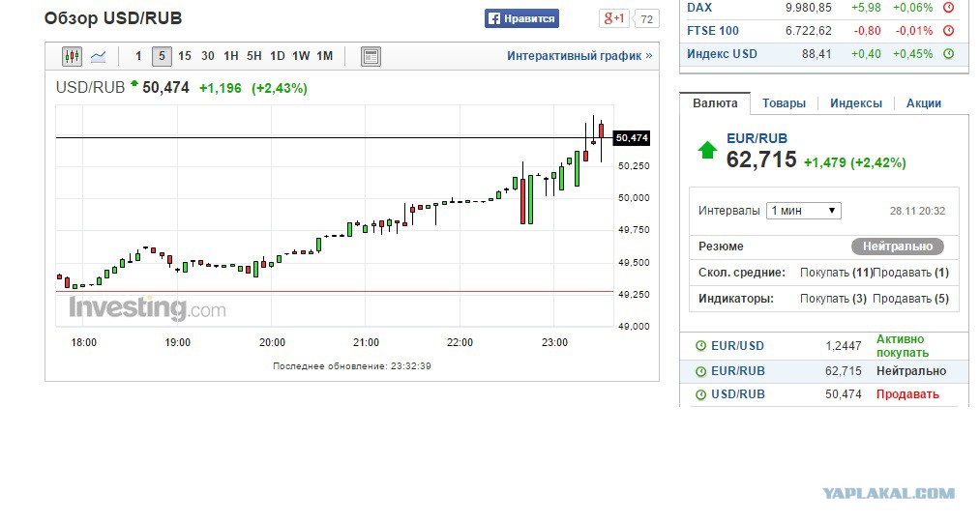Screen dimensions: 980x522
Task: Open the chart table view icon
Action: 371,56
